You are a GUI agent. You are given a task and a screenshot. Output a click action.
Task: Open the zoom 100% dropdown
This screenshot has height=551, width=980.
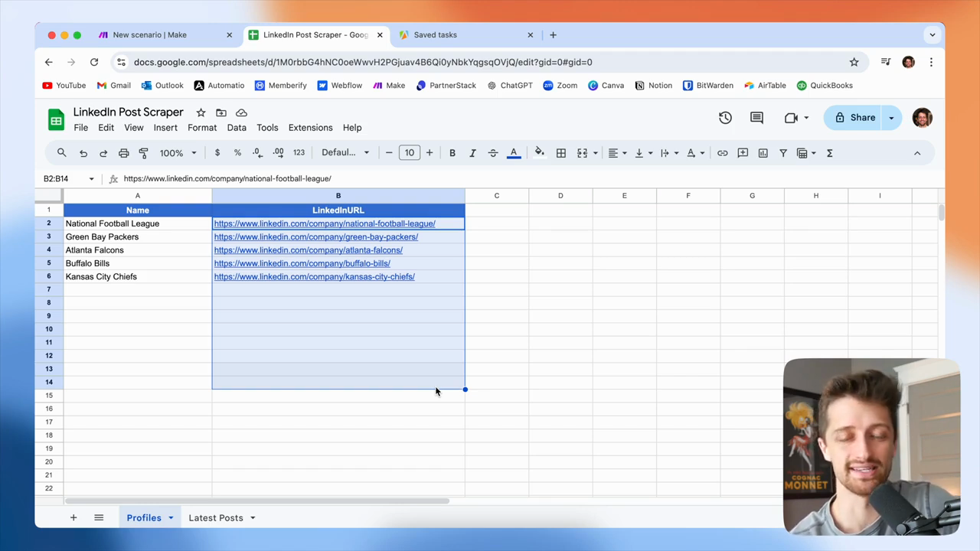click(x=178, y=153)
